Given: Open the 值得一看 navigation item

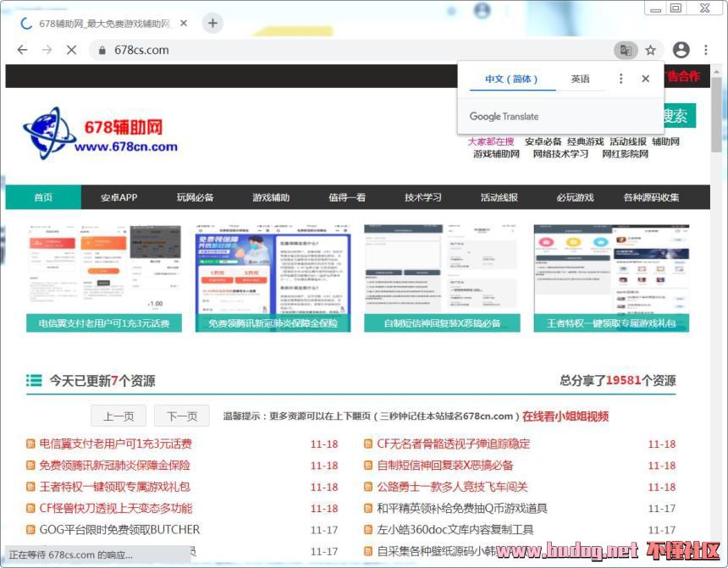Looking at the screenshot, I should [x=347, y=197].
